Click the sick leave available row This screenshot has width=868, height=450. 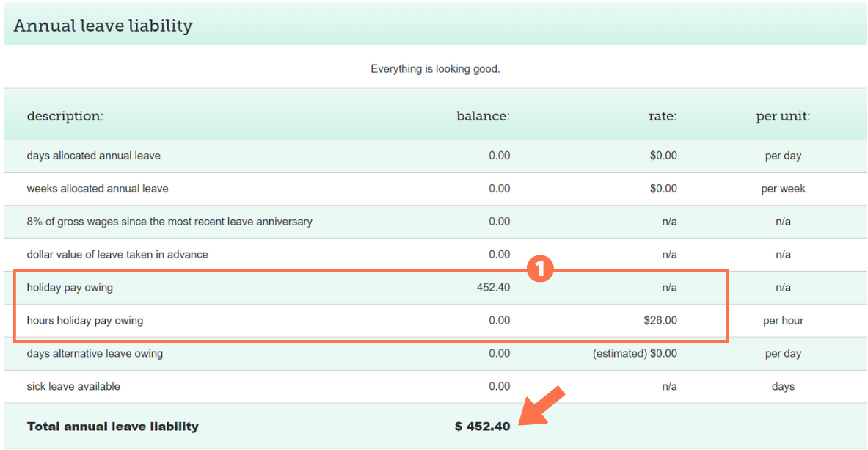click(x=73, y=386)
